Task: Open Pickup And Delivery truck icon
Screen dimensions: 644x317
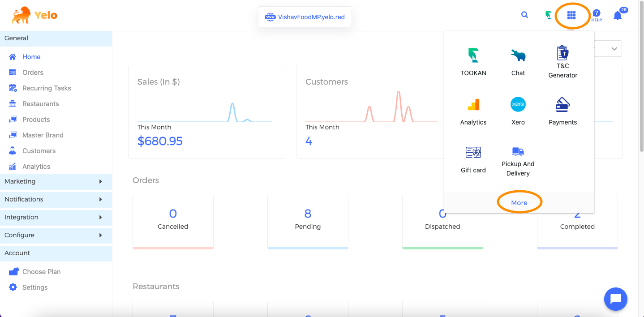Action: (518, 151)
